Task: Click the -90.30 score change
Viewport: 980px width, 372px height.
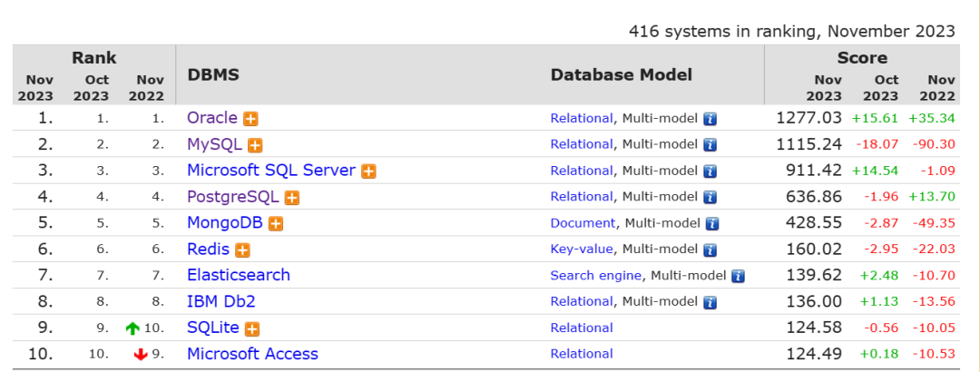Action: [x=934, y=145]
